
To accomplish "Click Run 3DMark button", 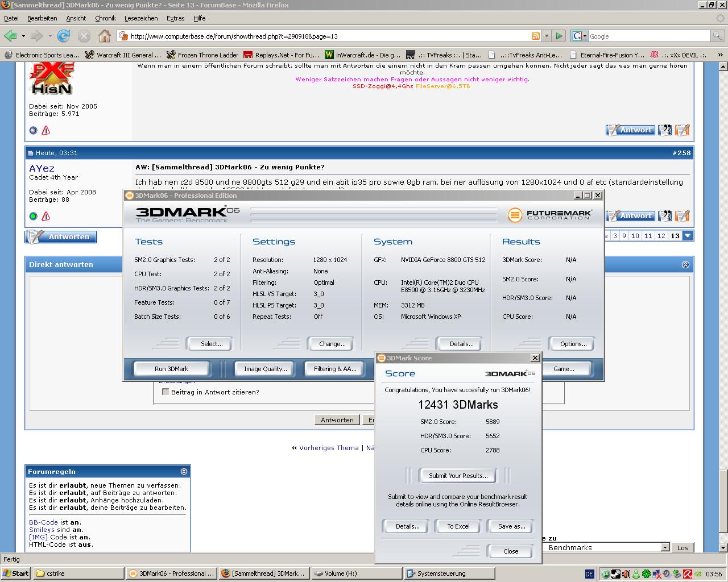I will click(x=171, y=369).
